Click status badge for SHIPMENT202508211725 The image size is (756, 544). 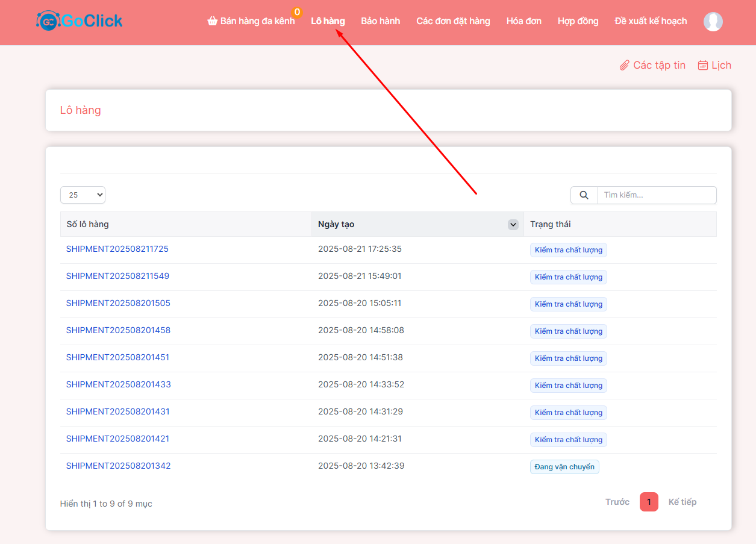pos(569,250)
